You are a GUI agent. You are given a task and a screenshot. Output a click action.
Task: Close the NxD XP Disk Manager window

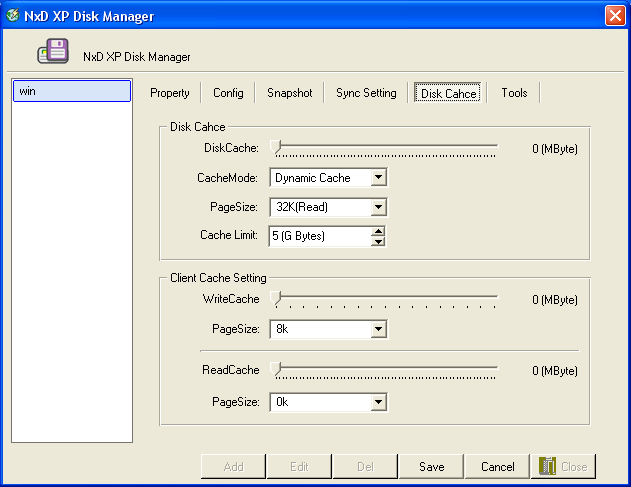coord(615,16)
